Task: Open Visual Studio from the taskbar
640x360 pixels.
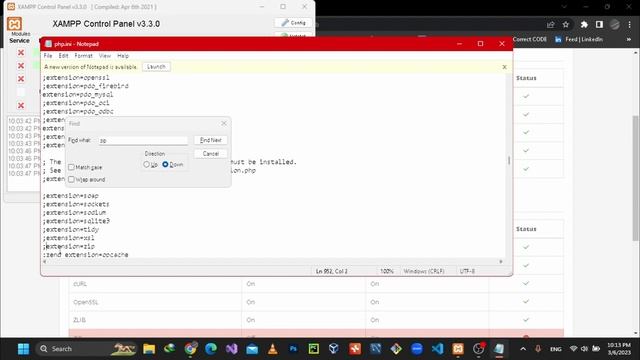Action: 231,349
